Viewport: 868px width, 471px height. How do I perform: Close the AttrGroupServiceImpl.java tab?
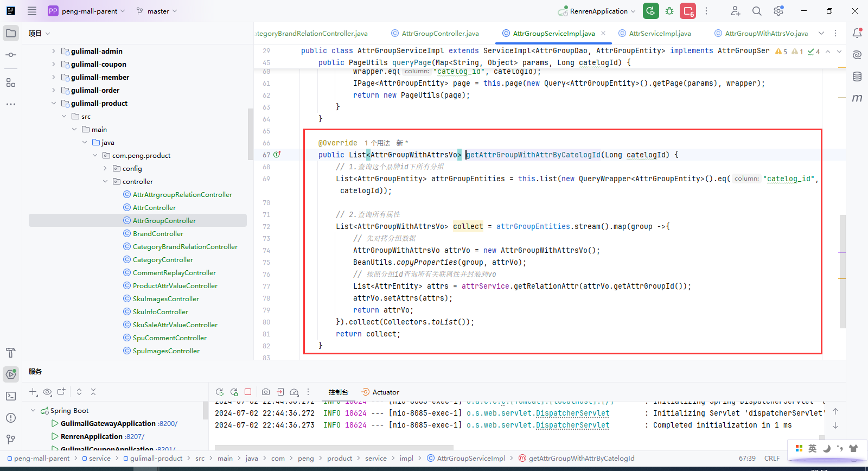tap(603, 33)
